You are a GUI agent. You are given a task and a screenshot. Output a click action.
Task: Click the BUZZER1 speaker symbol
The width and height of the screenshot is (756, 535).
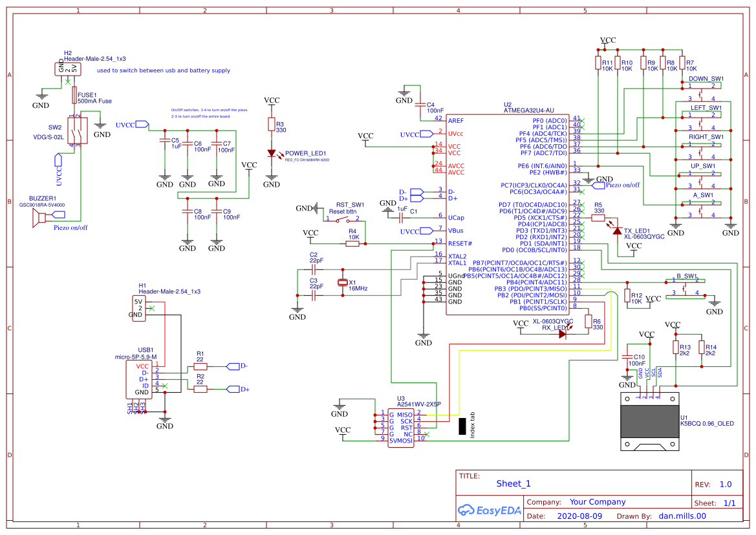pos(38,218)
